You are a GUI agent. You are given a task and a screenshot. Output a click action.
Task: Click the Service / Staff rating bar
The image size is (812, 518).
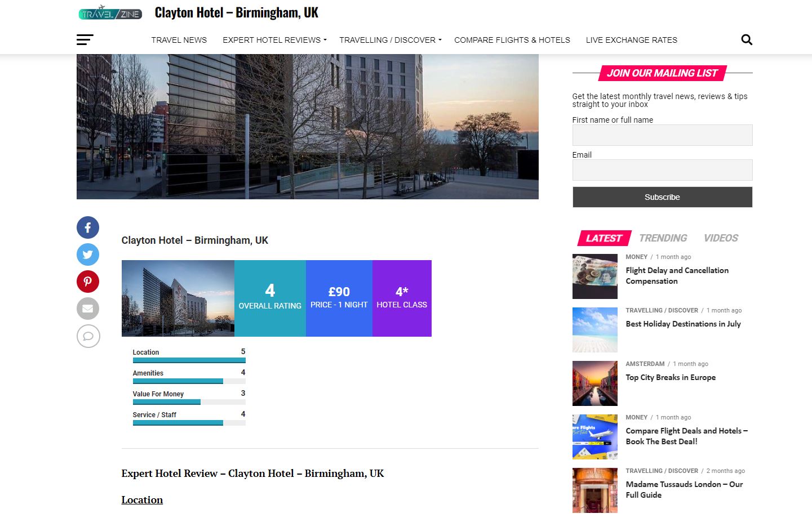[189, 423]
